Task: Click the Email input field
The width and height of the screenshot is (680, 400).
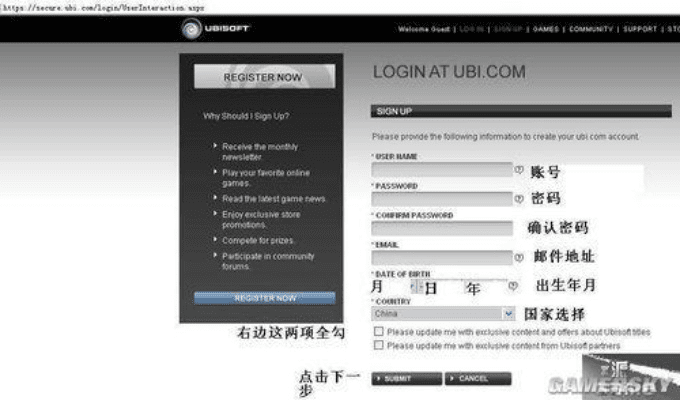Action: tap(442, 257)
